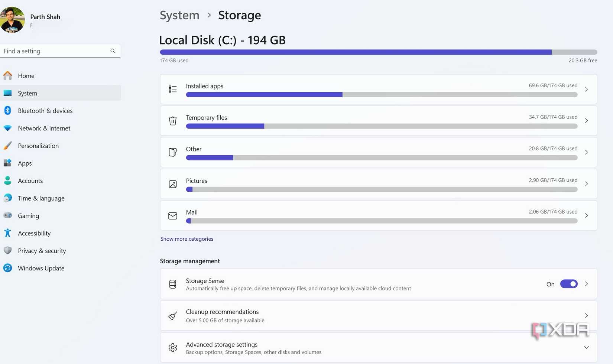Click the Windows Update icon
This screenshot has height=364, width=613.
[x=8, y=268]
